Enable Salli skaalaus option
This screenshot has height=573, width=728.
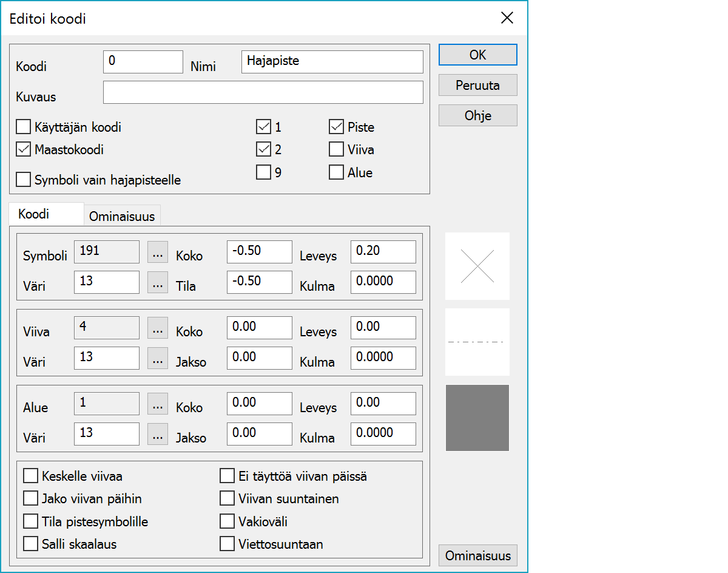31,544
